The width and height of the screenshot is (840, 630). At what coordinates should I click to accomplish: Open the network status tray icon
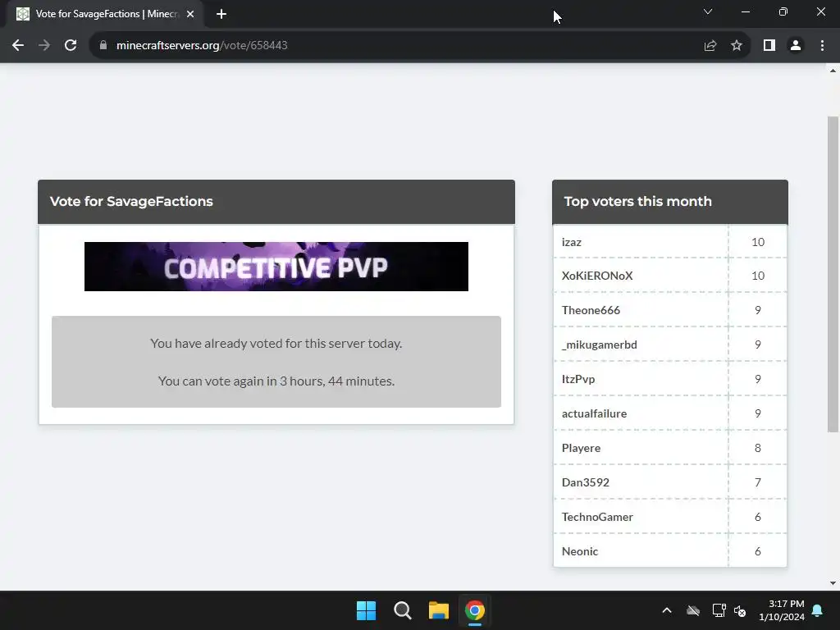(x=719, y=610)
